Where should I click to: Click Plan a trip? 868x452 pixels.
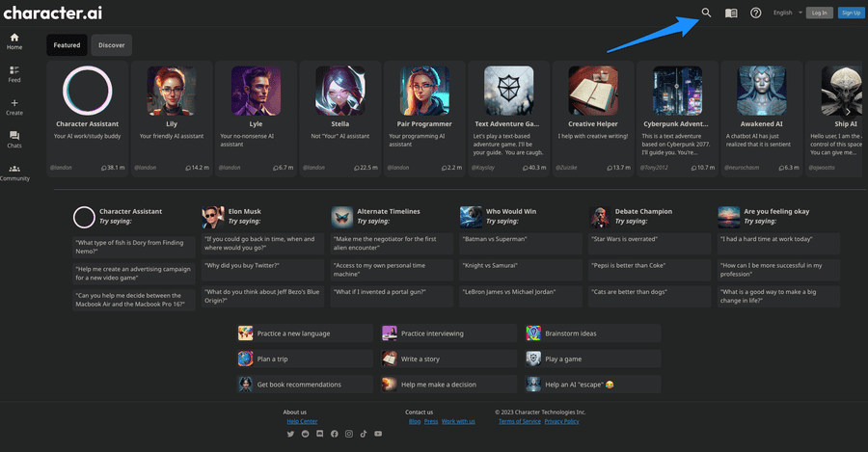point(305,359)
